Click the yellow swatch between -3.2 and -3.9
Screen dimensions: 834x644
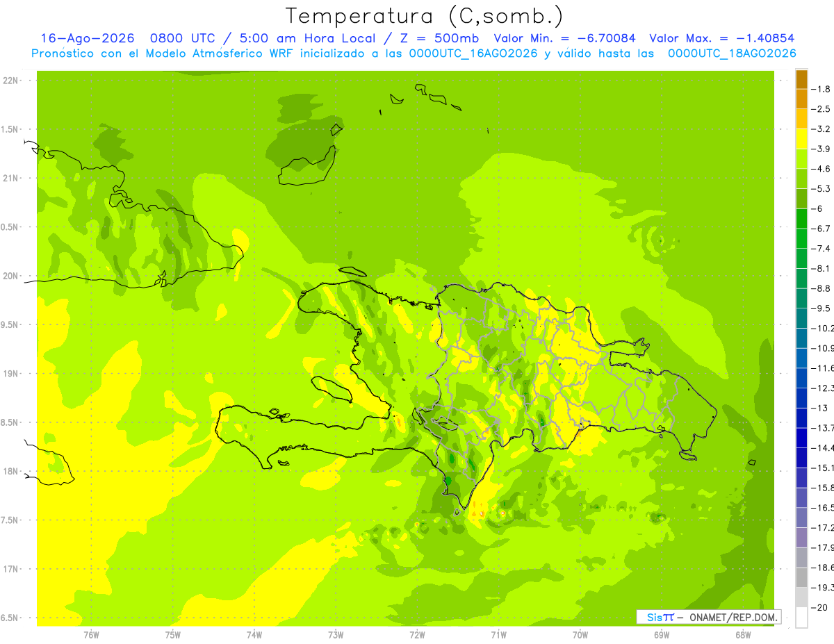(x=801, y=139)
